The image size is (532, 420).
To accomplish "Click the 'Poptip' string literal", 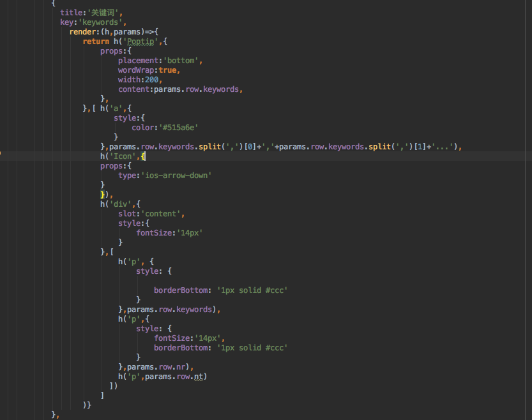I will (141, 41).
